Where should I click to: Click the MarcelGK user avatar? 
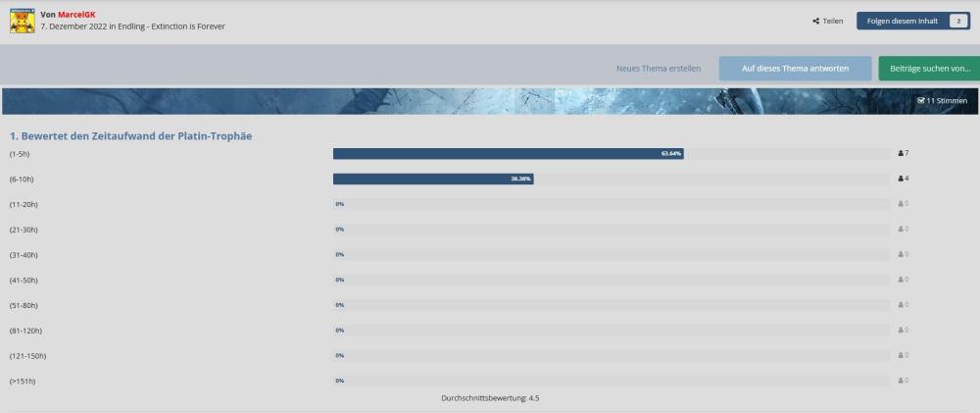pyautogui.click(x=23, y=20)
